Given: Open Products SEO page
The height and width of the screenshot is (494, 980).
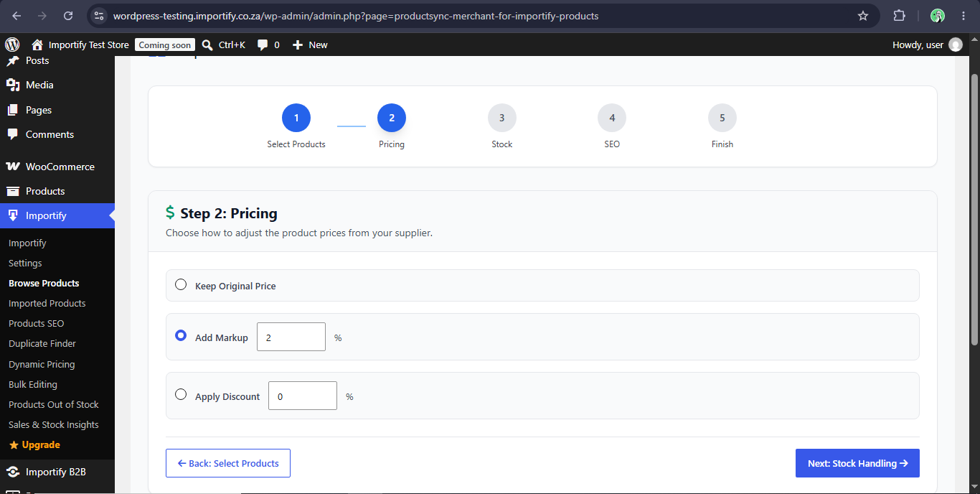Looking at the screenshot, I should tap(36, 323).
